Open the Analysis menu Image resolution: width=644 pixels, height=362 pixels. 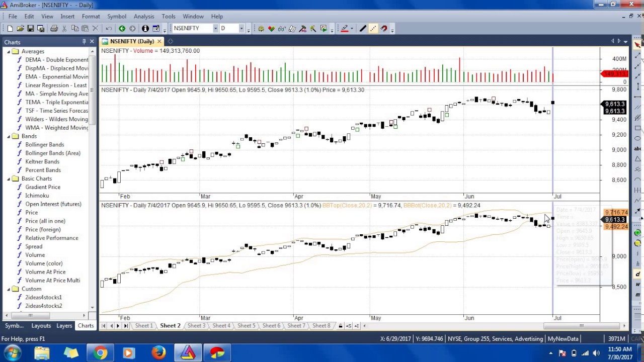144,17
